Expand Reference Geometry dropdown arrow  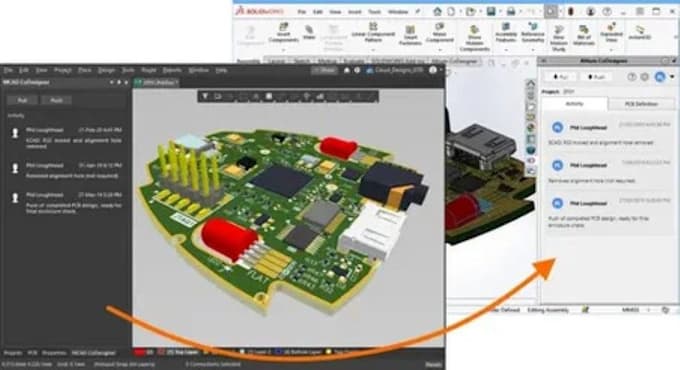point(533,49)
